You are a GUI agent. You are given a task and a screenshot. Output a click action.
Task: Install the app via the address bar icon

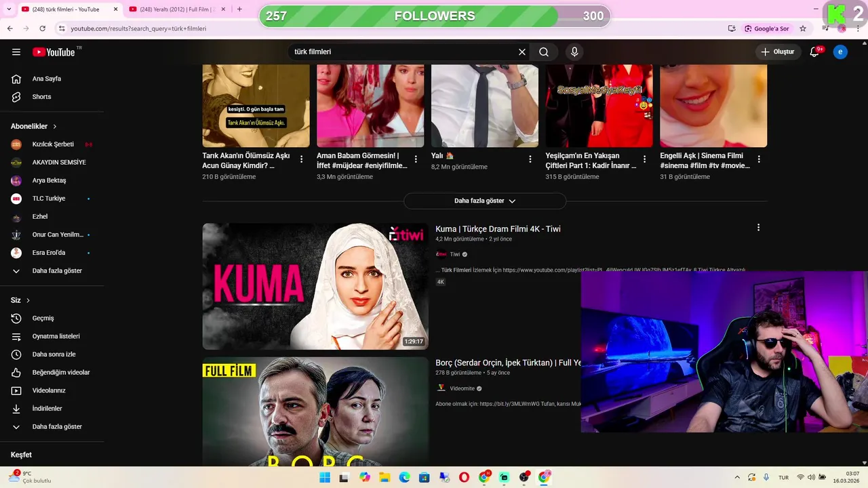coord(732,28)
